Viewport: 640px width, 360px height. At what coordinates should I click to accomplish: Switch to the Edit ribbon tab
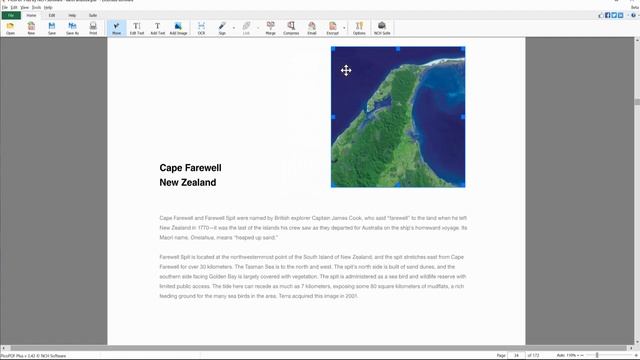point(52,16)
